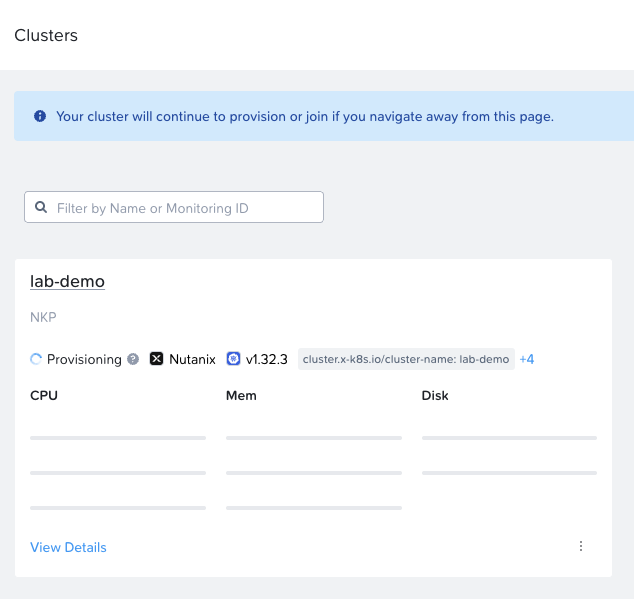Open the lab-demo cluster name link
Screen dimensions: 634x599
coord(68,282)
